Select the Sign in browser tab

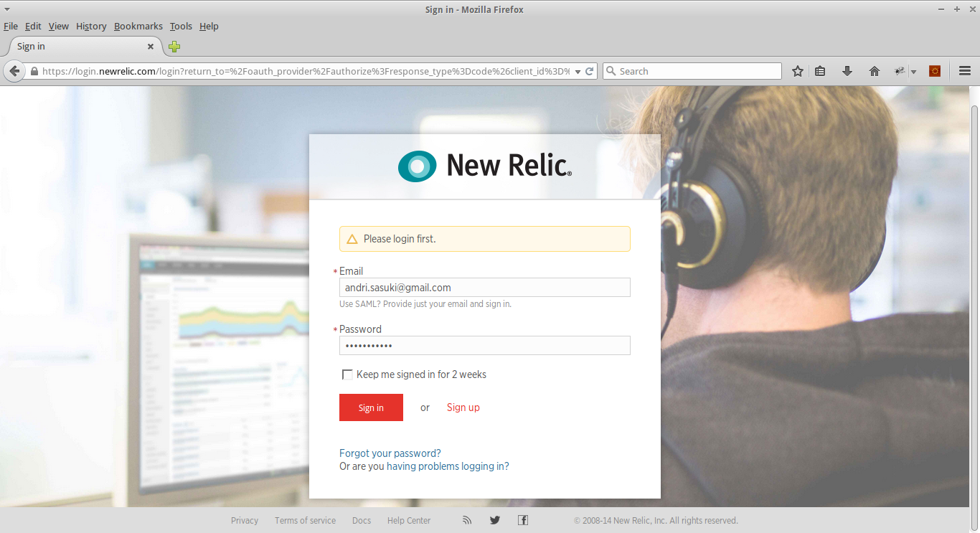(72, 46)
